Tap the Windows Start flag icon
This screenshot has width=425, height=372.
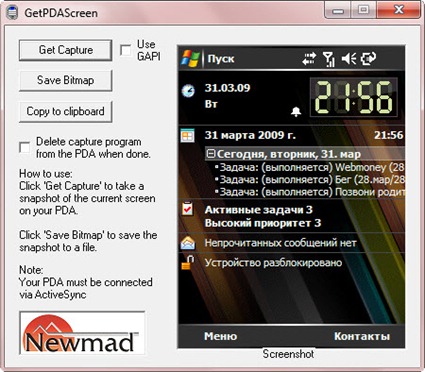pos(190,59)
